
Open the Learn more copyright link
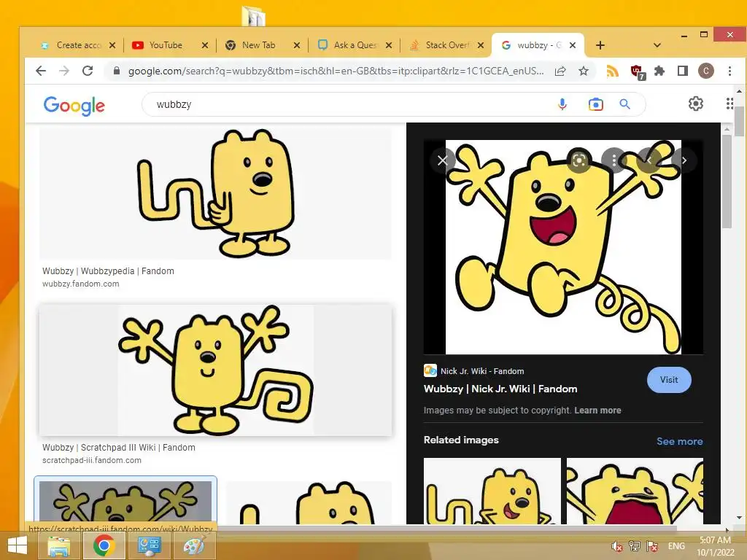[597, 410]
